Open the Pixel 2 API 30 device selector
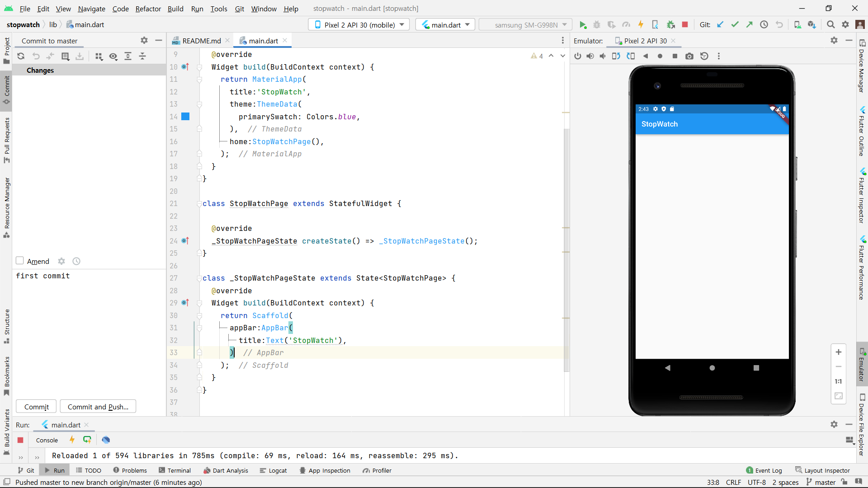This screenshot has height=488, width=868. pos(359,24)
